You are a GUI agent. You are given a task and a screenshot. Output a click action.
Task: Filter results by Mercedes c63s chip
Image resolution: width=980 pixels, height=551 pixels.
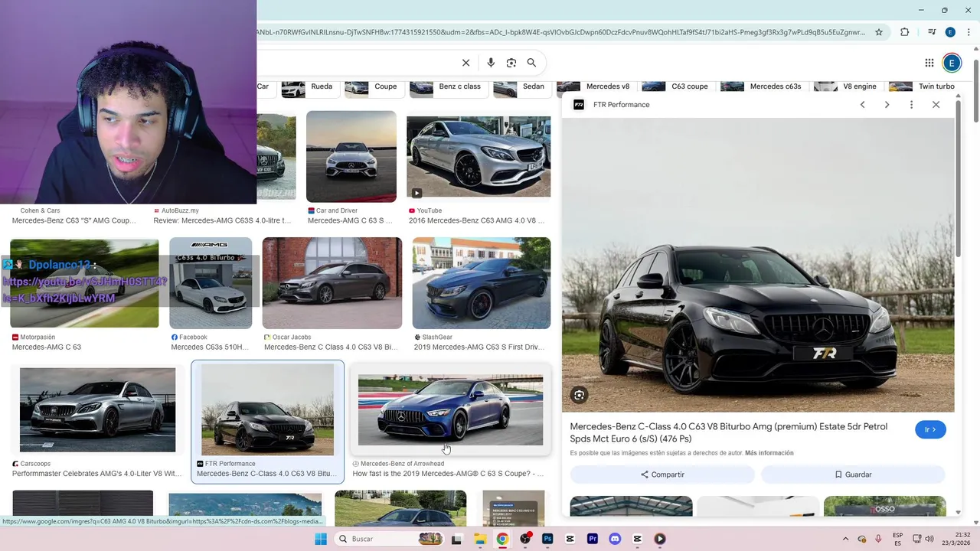click(x=762, y=87)
